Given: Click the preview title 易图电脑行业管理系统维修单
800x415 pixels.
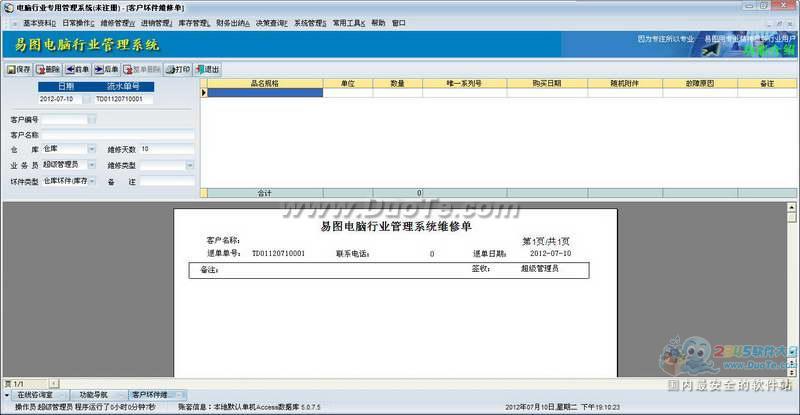Looking at the screenshot, I should click(396, 227).
